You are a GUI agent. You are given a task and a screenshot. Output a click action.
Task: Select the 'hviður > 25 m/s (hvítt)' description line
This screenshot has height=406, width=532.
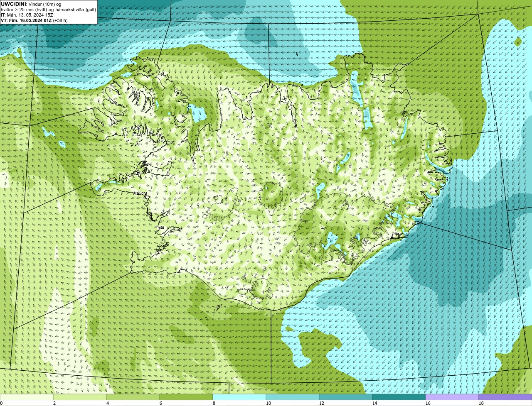coord(49,10)
